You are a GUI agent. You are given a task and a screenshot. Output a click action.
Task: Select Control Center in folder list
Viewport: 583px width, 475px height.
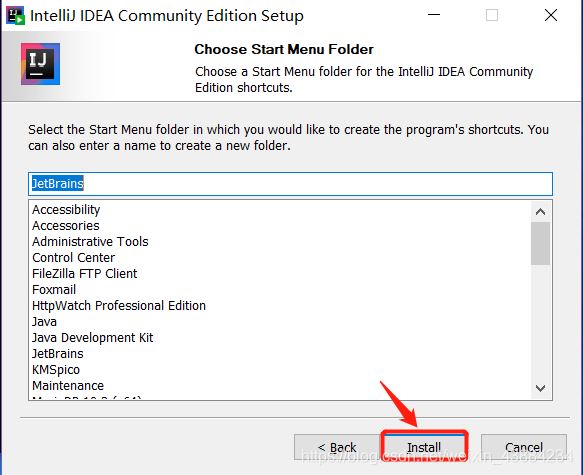[x=74, y=258]
